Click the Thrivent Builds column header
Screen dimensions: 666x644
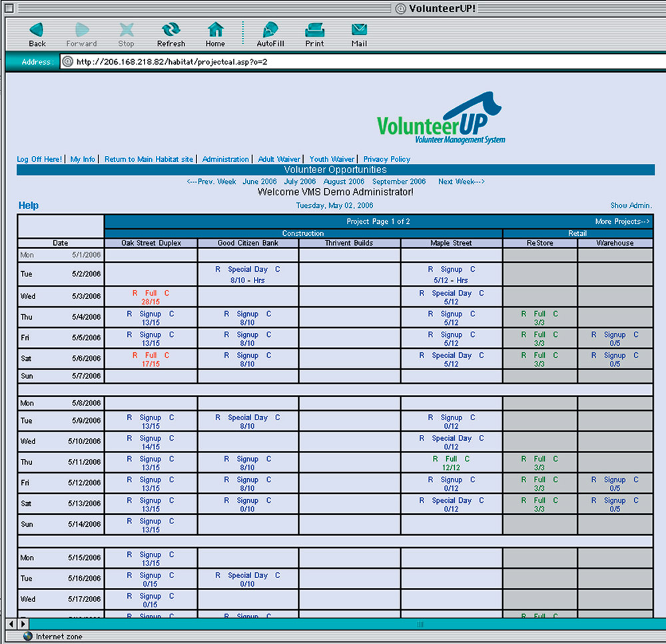[x=349, y=243]
